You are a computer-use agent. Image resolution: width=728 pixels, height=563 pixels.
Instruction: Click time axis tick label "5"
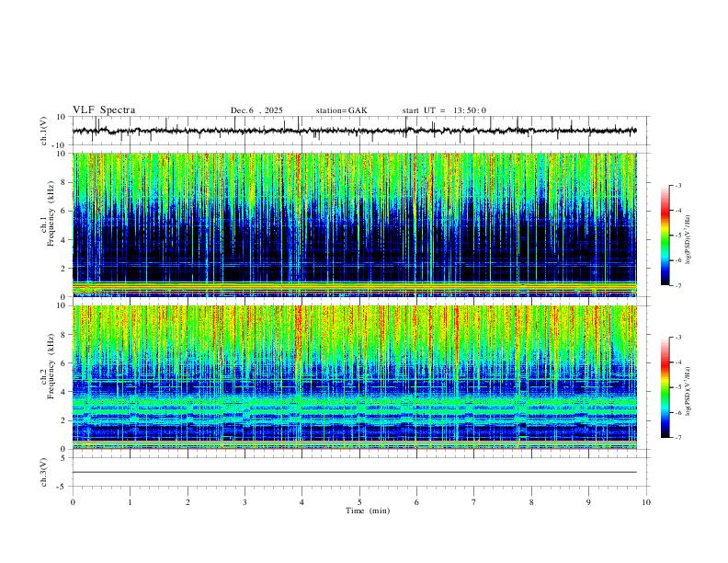(x=359, y=502)
